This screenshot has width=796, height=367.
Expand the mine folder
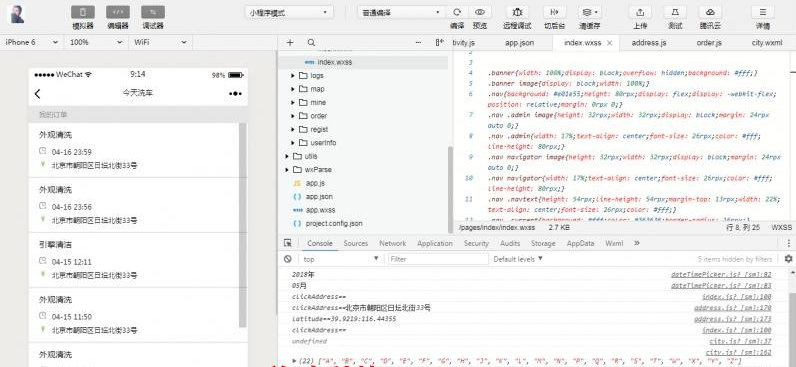click(293, 103)
